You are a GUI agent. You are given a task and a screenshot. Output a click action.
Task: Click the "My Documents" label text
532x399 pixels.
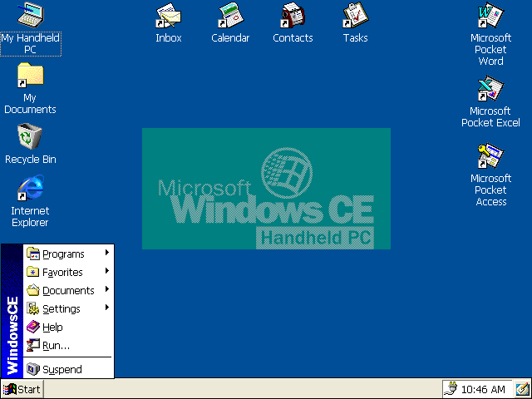[30, 103]
